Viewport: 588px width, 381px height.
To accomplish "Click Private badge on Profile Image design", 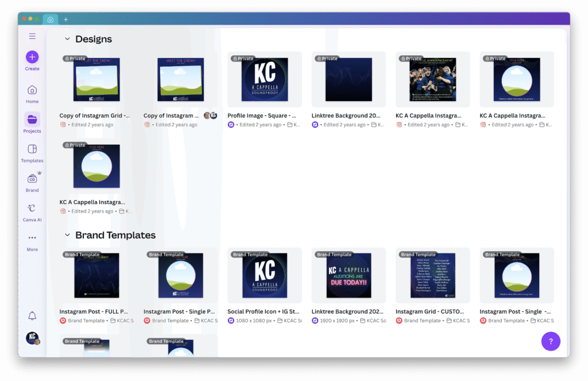I will [243, 59].
